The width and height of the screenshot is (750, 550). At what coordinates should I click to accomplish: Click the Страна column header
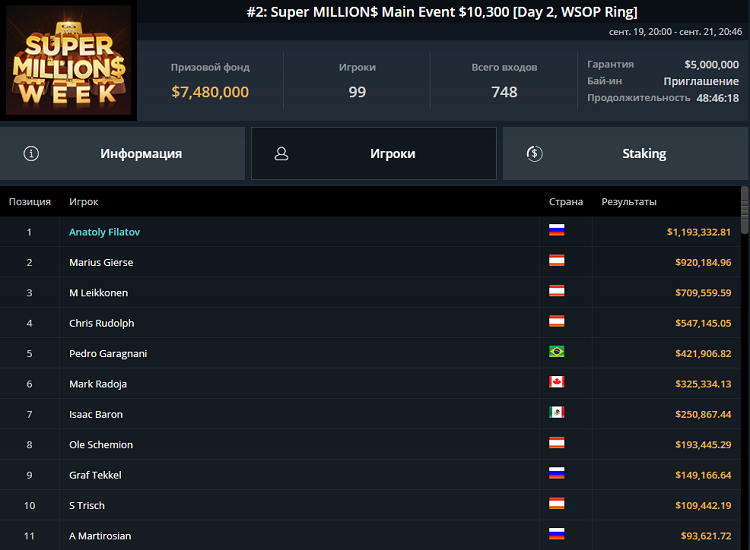pyautogui.click(x=566, y=202)
